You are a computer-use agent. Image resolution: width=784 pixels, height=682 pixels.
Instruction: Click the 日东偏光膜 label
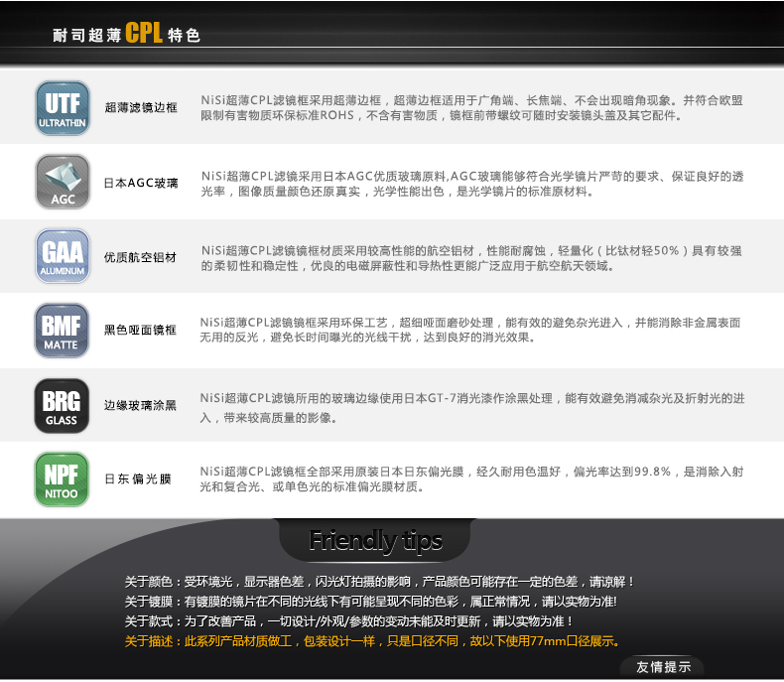point(138,479)
